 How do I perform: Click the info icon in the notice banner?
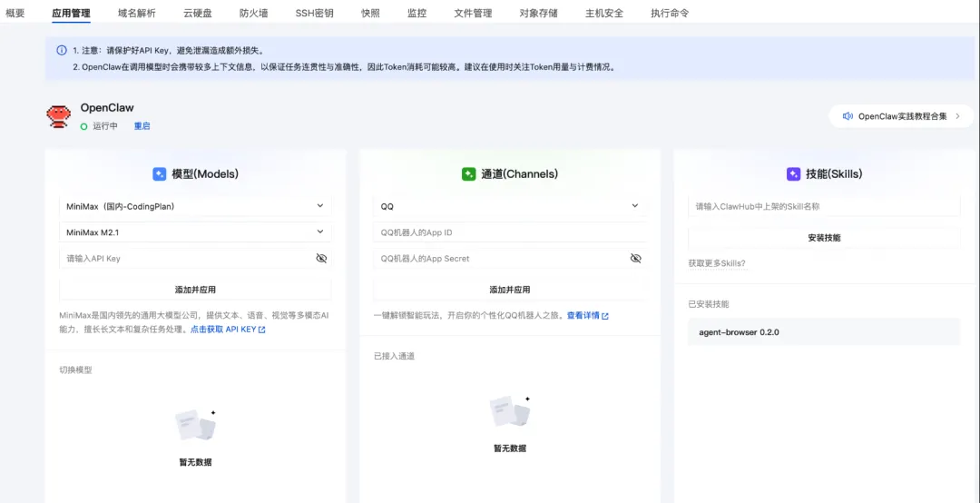point(62,50)
